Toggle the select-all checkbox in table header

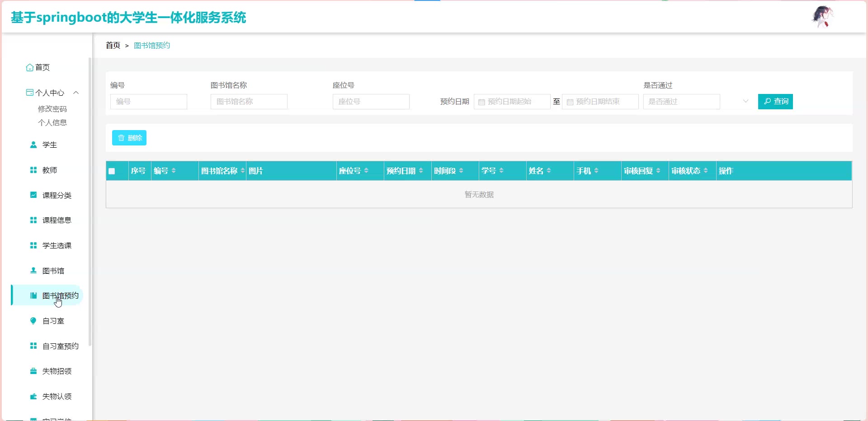[x=112, y=171]
